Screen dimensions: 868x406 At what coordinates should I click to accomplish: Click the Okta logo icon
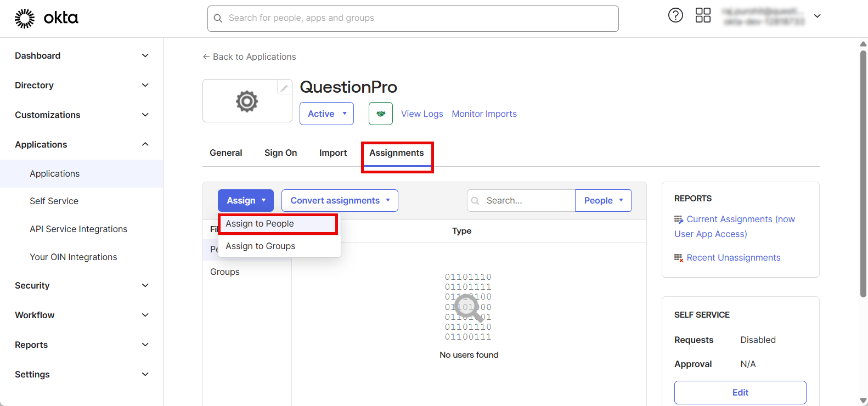coord(25,18)
